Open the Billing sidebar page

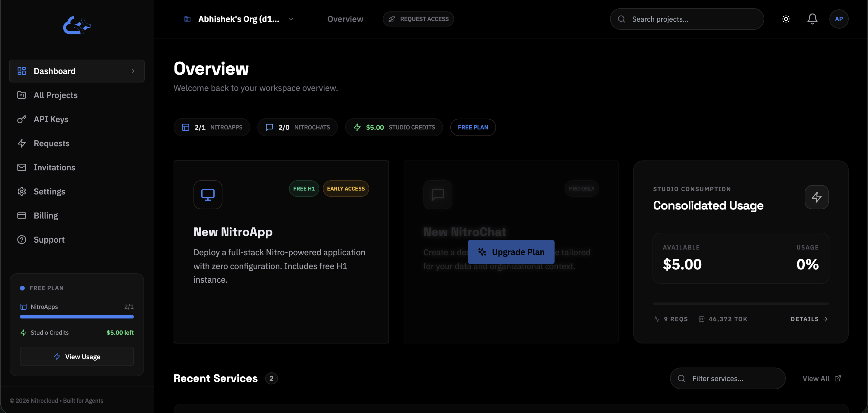point(46,216)
